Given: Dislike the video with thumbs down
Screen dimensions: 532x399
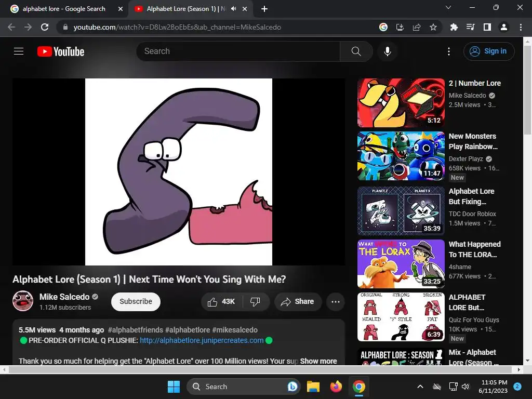Looking at the screenshot, I should (256, 302).
